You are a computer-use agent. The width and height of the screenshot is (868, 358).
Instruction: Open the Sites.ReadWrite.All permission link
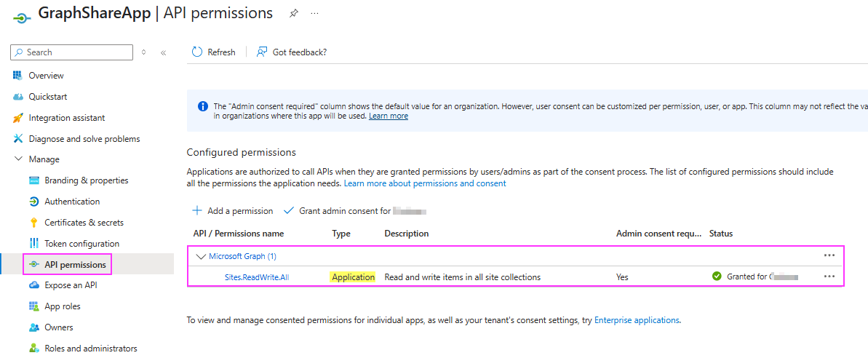tap(257, 277)
